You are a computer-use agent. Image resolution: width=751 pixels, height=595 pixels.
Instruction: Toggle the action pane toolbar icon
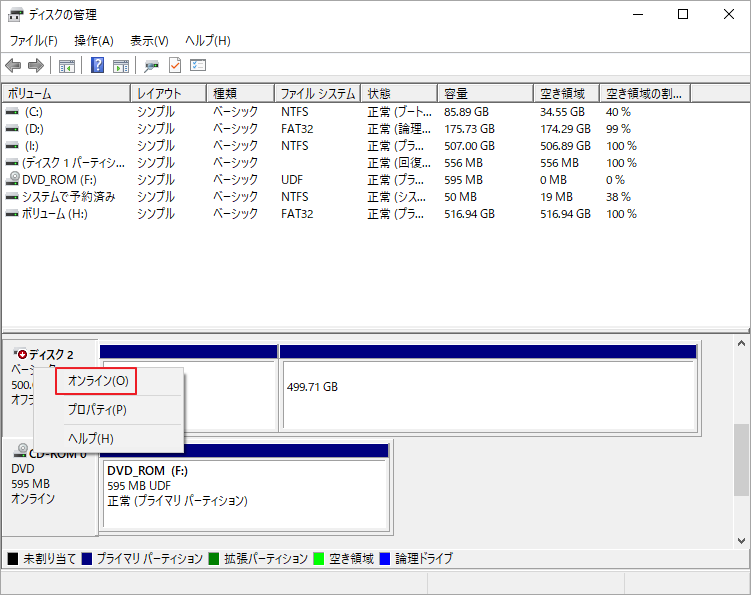121,66
